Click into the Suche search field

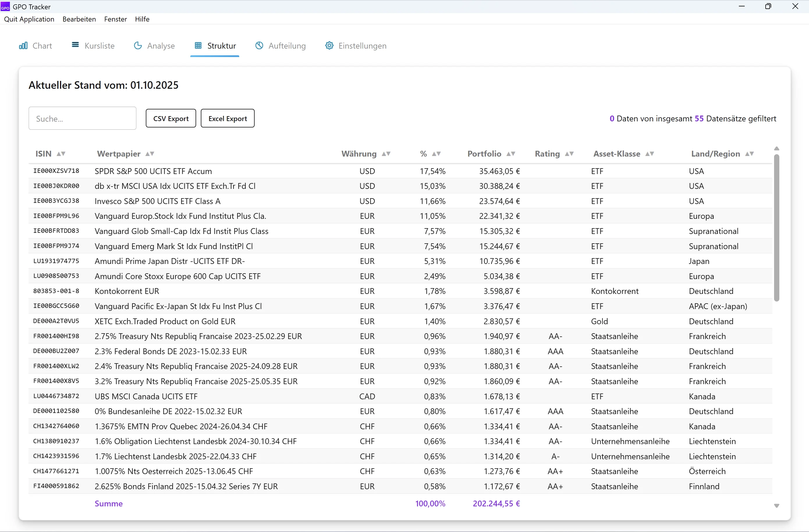coord(82,118)
